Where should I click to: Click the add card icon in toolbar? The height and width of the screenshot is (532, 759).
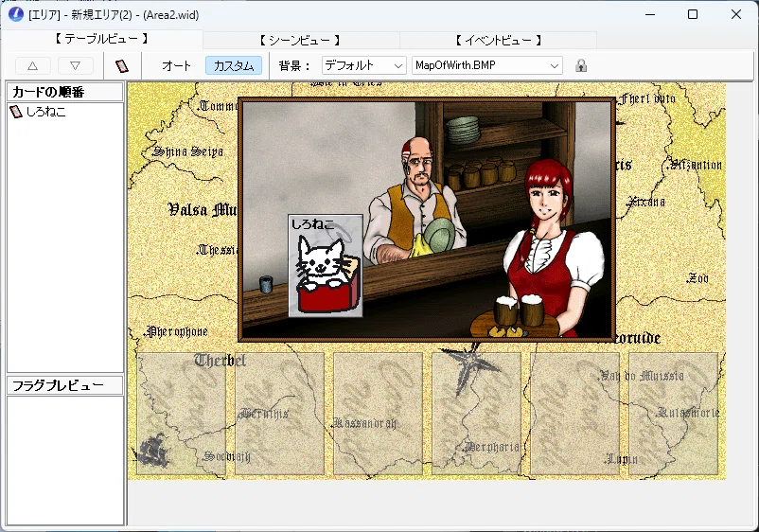[122, 66]
